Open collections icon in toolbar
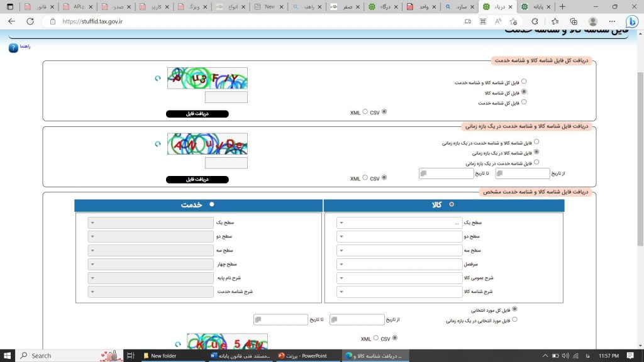Image resolution: width=644 pixels, height=362 pixels. [574, 21]
